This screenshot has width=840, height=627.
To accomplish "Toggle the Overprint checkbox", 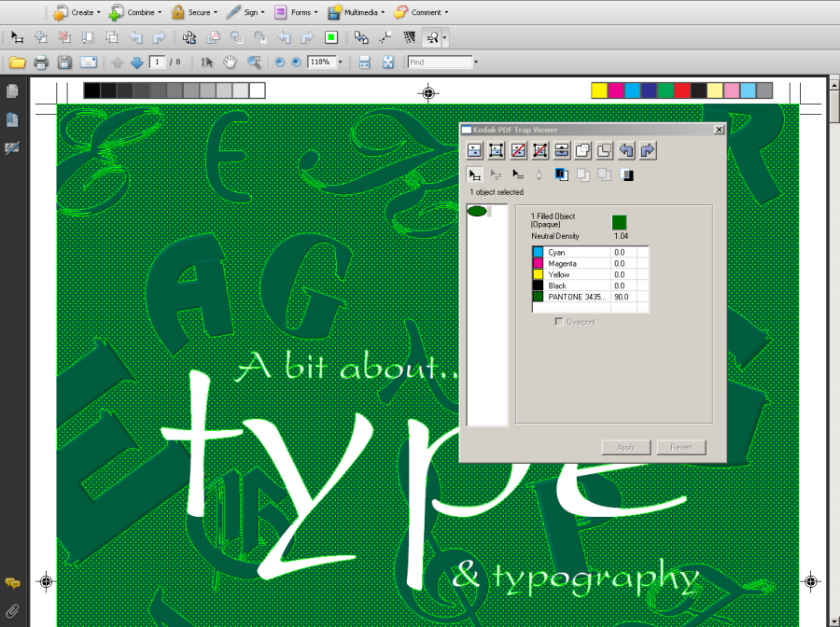I will tap(559, 322).
